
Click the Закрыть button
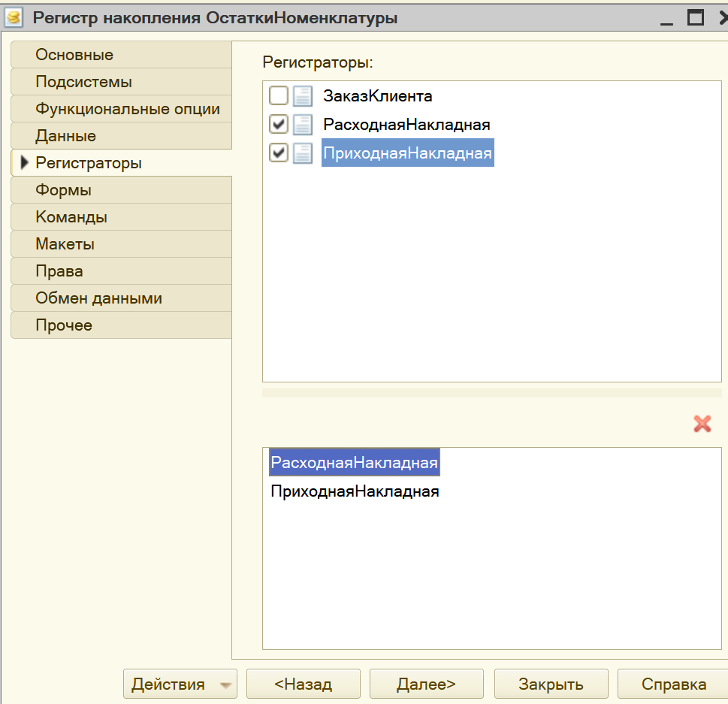(551, 684)
